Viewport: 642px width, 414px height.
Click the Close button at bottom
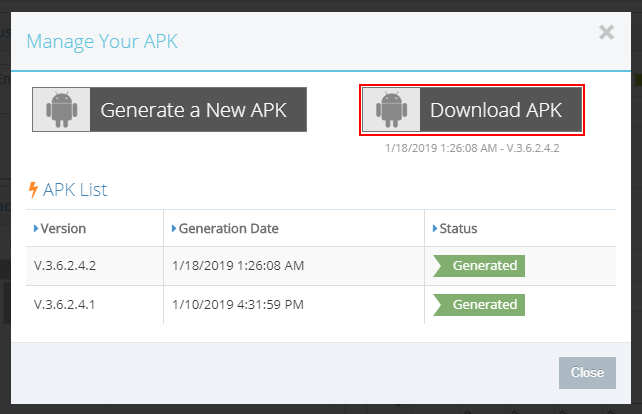[x=587, y=373]
